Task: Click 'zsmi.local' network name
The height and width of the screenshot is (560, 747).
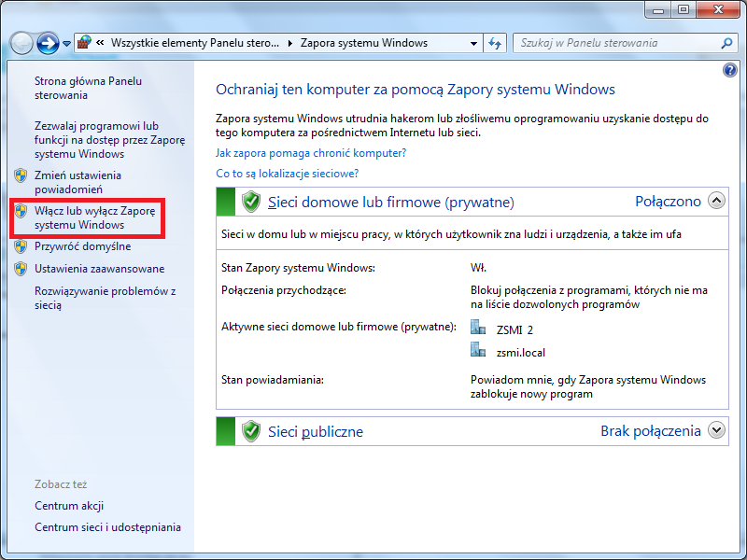Action: click(x=521, y=353)
